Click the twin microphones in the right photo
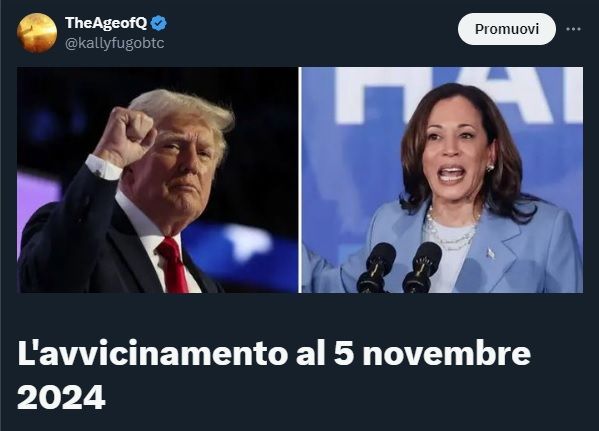Viewport: 599px width, 431px height. (x=400, y=267)
